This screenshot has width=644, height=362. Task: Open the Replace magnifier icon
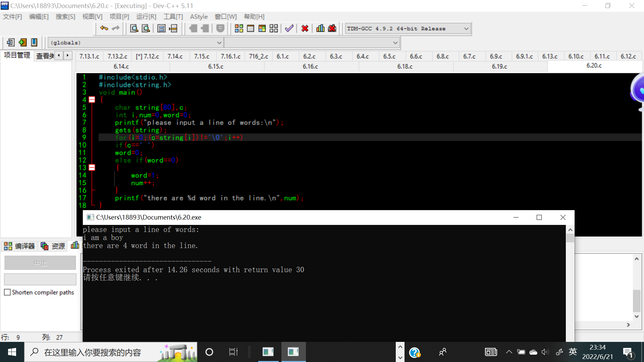coord(146,28)
